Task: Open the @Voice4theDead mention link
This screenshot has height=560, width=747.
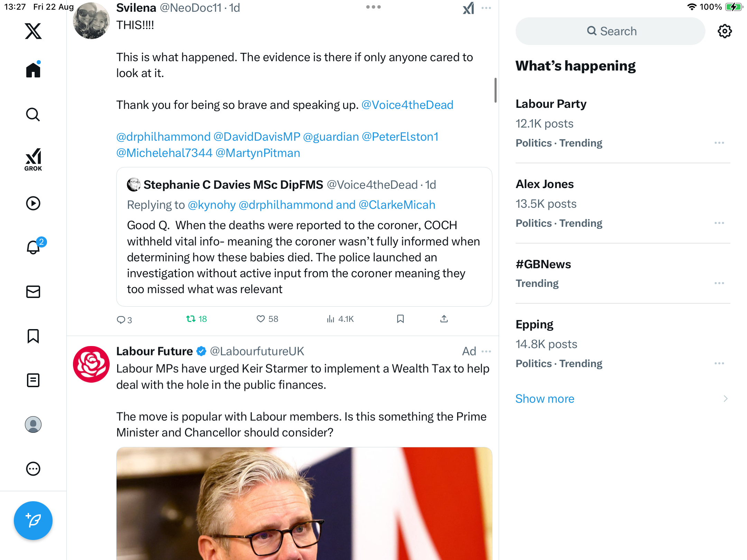Action: coord(407,105)
